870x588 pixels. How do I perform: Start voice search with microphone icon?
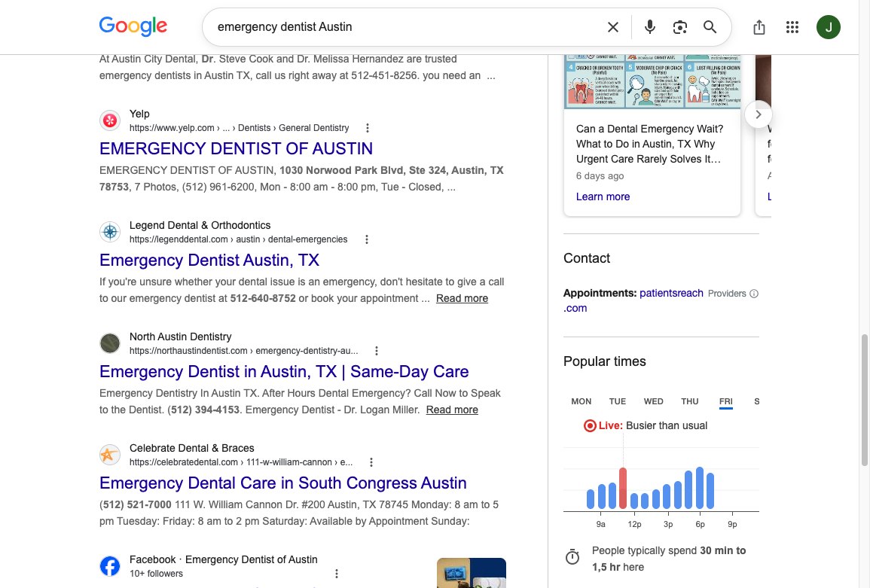tap(650, 27)
